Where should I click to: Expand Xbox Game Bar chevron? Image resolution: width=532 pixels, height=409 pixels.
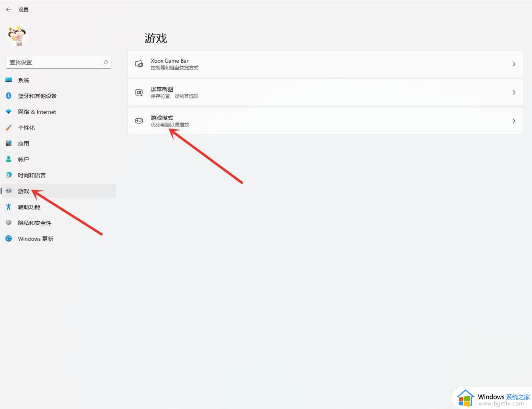pos(514,64)
